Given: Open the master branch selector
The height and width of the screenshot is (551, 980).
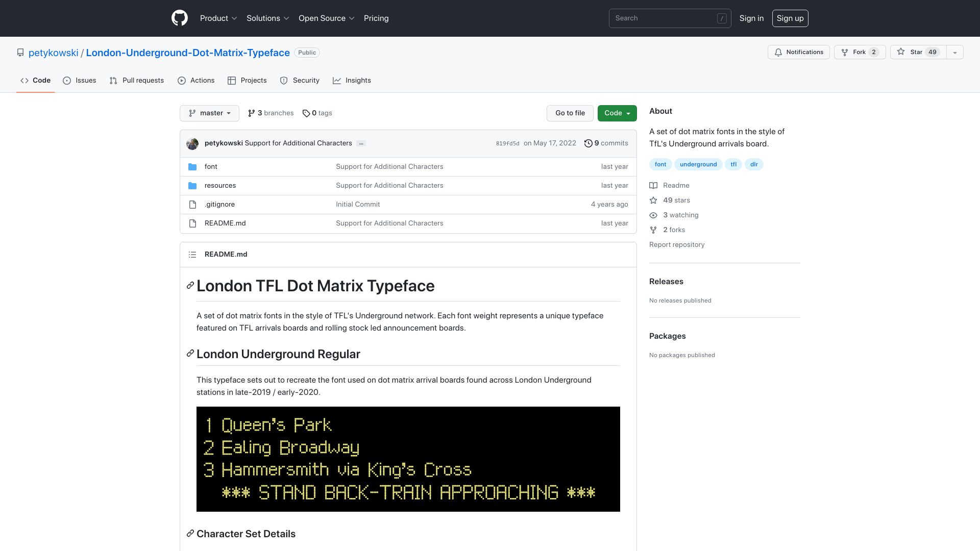Looking at the screenshot, I should [x=209, y=113].
